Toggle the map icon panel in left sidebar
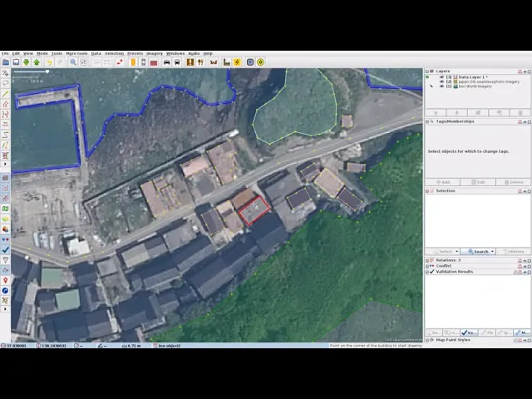The width and height of the screenshot is (532, 399). click(5, 209)
